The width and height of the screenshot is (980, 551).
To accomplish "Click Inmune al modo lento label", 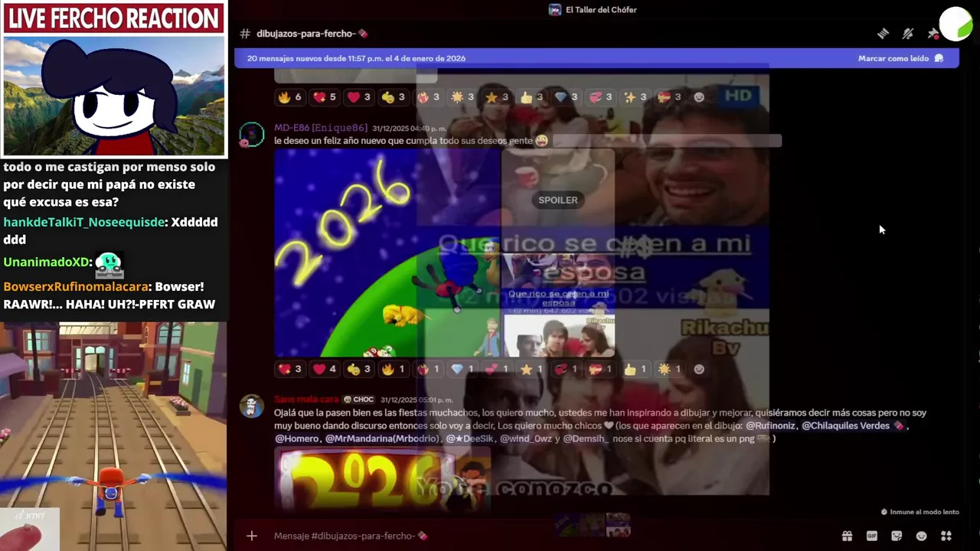I will (924, 512).
